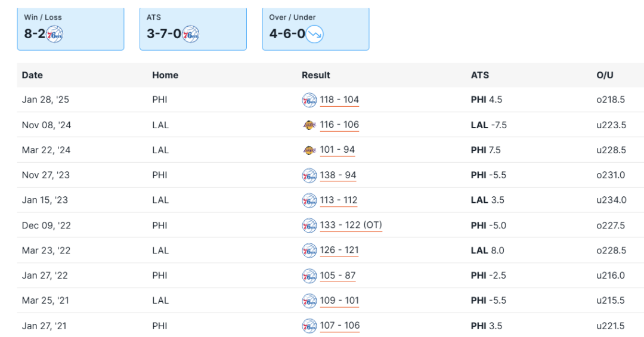Click the 76ers logo in Jan 27, '21 row
The width and height of the screenshot is (644, 337).
309,326
